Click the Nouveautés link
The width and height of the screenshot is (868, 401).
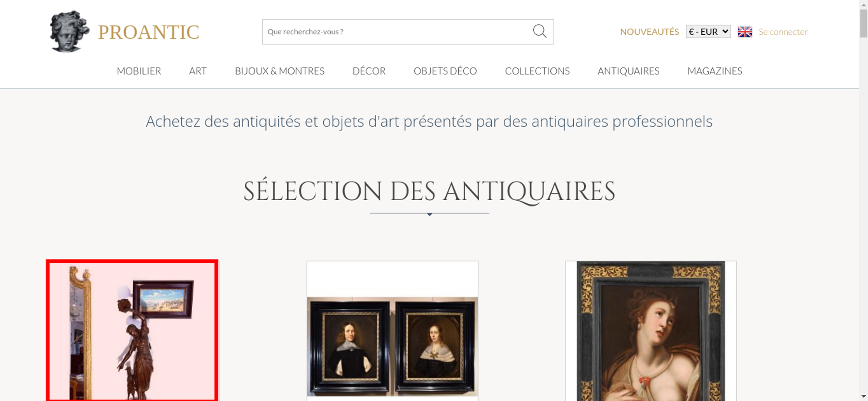pos(649,32)
